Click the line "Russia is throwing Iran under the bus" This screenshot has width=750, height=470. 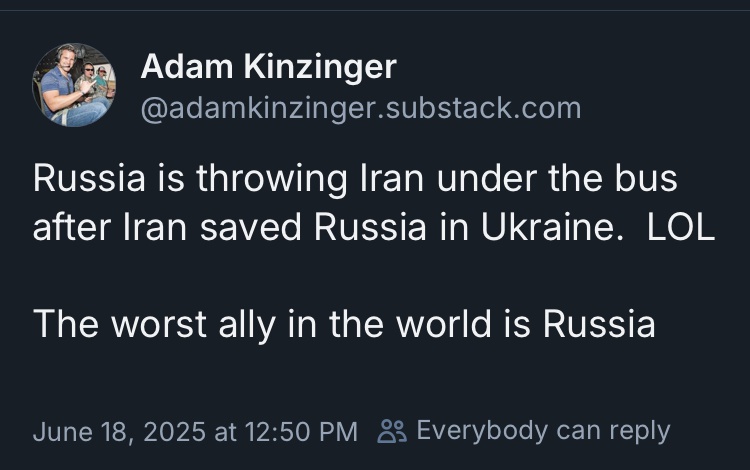point(355,180)
